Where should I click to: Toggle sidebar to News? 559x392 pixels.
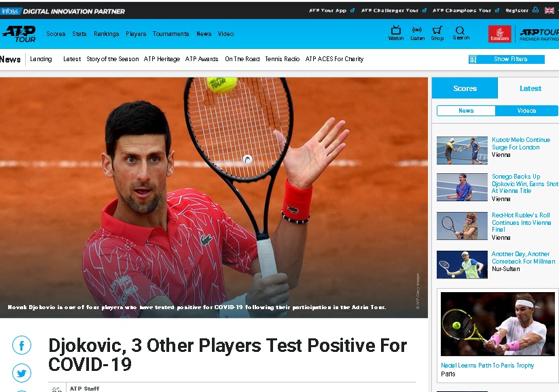coord(466,111)
